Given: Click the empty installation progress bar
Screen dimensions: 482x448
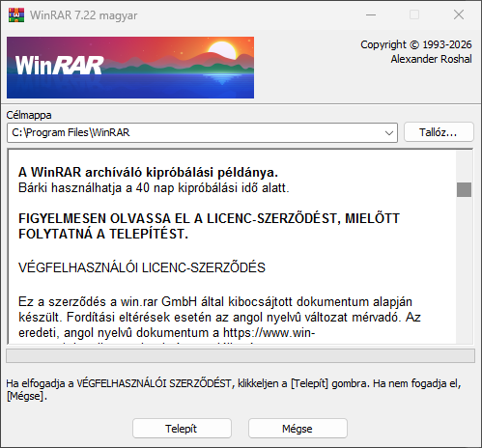Looking at the screenshot, I should point(241,355).
